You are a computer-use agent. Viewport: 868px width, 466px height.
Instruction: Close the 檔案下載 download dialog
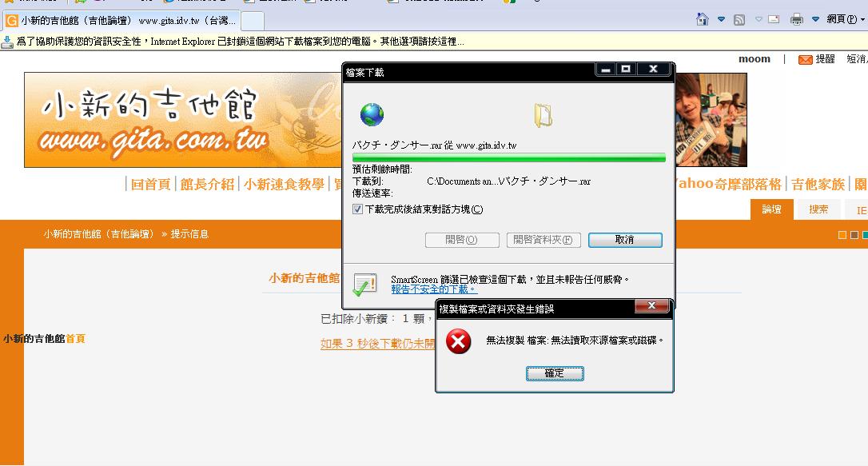(x=653, y=70)
